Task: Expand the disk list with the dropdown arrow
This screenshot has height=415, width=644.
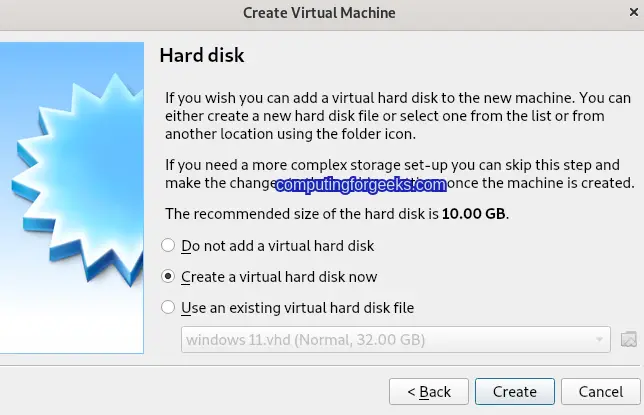Action: tap(599, 339)
